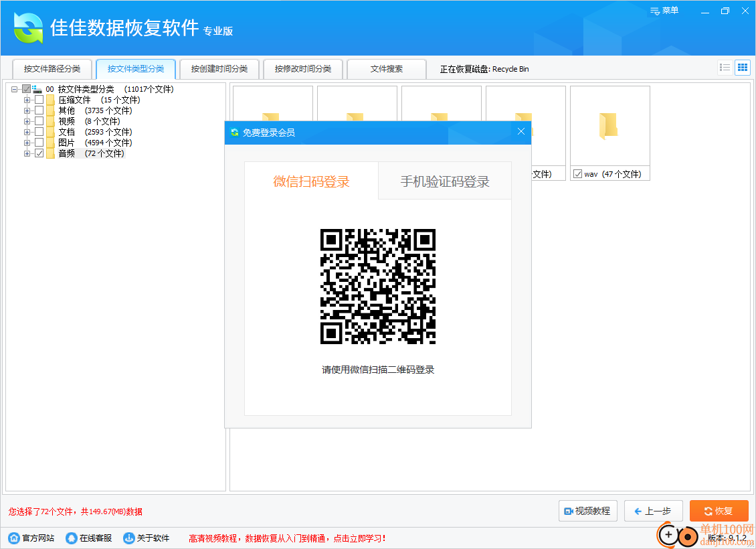Check the 图片 checkbox
The image size is (756, 549).
(x=39, y=143)
